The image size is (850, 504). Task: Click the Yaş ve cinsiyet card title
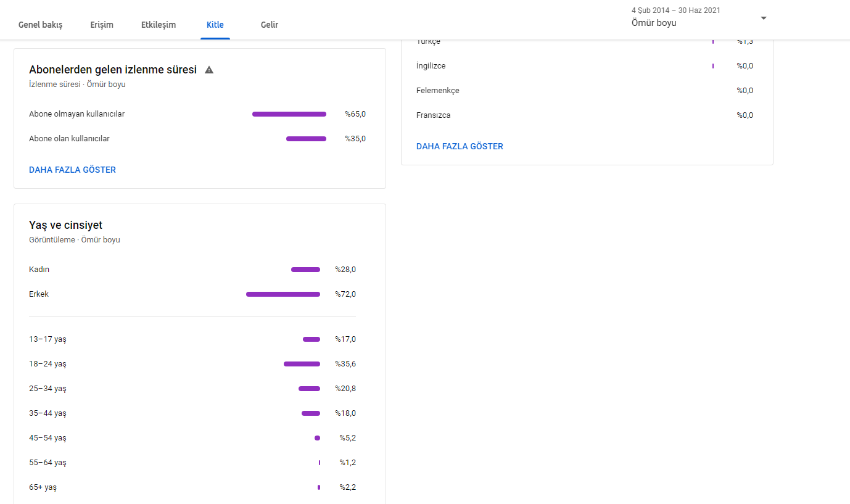point(66,225)
